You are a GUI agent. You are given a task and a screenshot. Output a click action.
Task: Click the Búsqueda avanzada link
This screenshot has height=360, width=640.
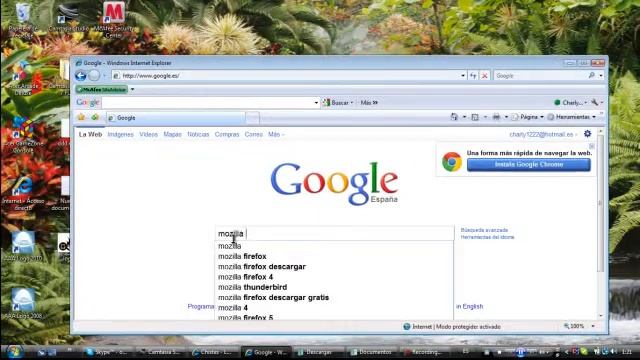[484, 230]
